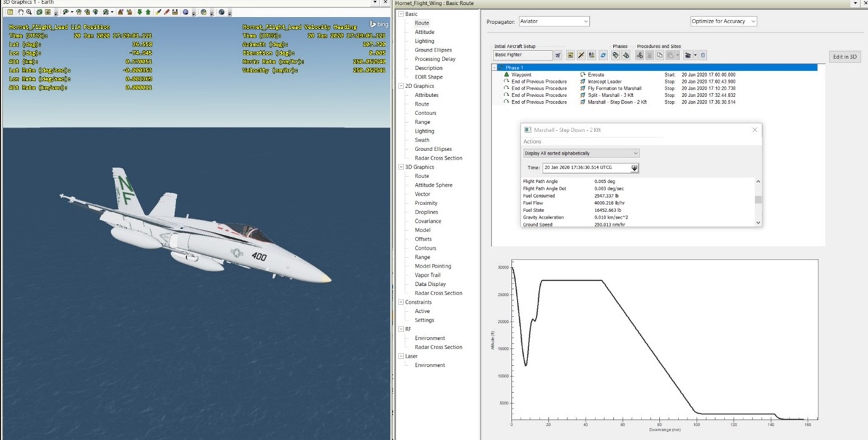The image size is (868, 440).
Task: Select the pan hand tool in the 3D toolbar
Action: click(21, 11)
